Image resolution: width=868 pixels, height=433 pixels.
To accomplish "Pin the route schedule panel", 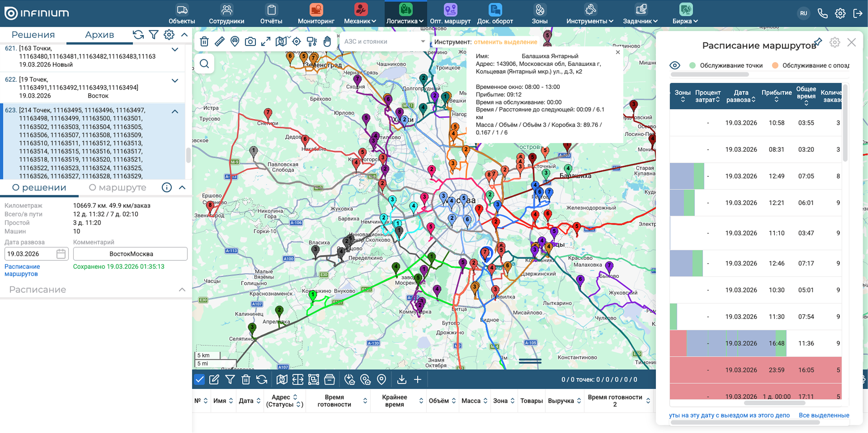I will click(818, 42).
